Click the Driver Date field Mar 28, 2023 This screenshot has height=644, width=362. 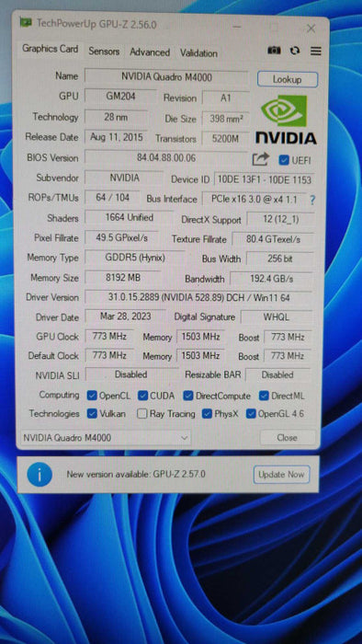(126, 316)
